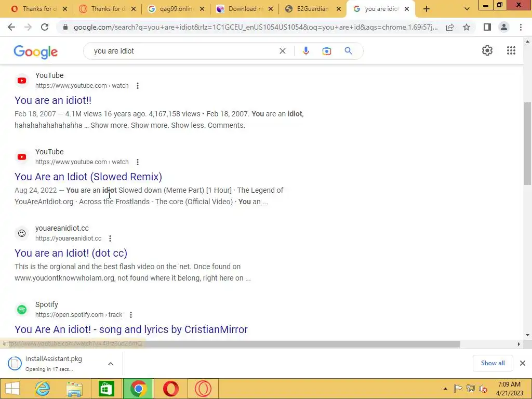Click the Action Center flag tray icon
This screenshot has width=532, height=399.
458,389
